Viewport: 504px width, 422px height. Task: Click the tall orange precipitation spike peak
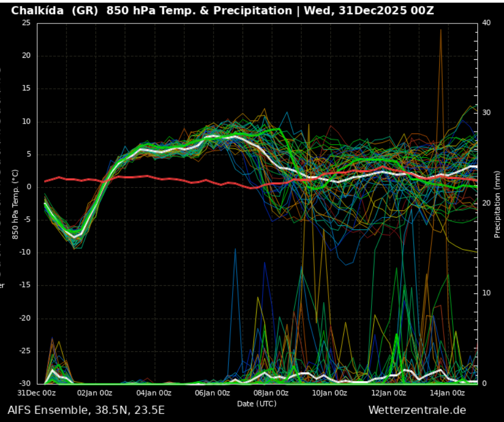(x=441, y=30)
